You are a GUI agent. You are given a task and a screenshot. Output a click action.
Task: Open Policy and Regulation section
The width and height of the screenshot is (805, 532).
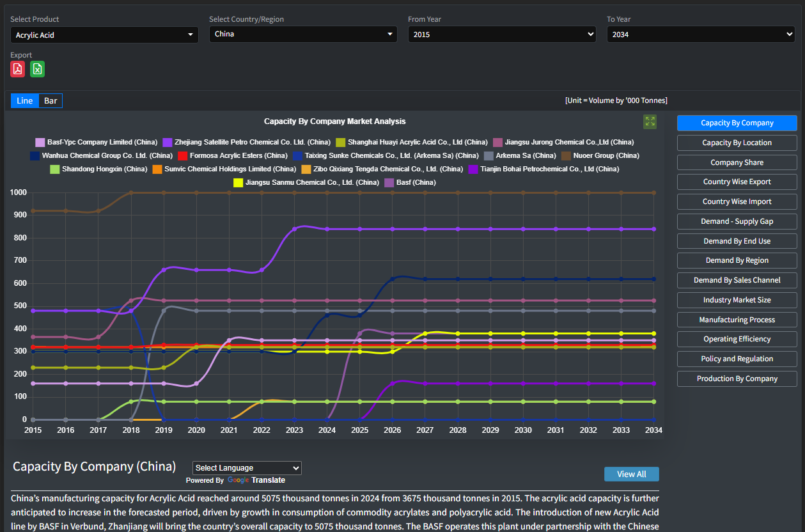point(737,359)
